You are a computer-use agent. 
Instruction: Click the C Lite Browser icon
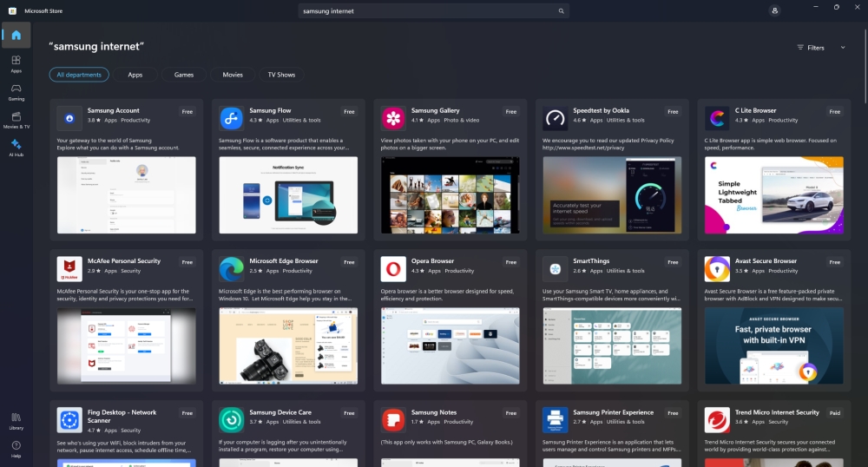coord(717,118)
